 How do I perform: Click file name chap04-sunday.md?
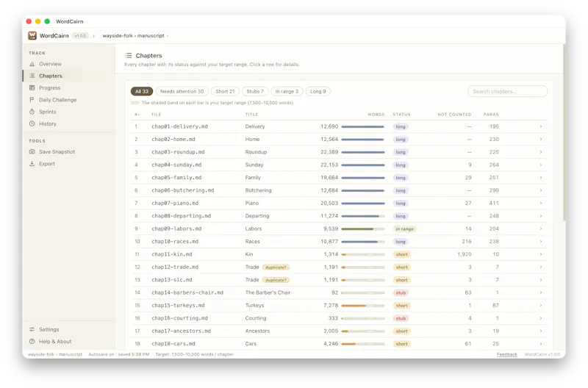point(176,165)
